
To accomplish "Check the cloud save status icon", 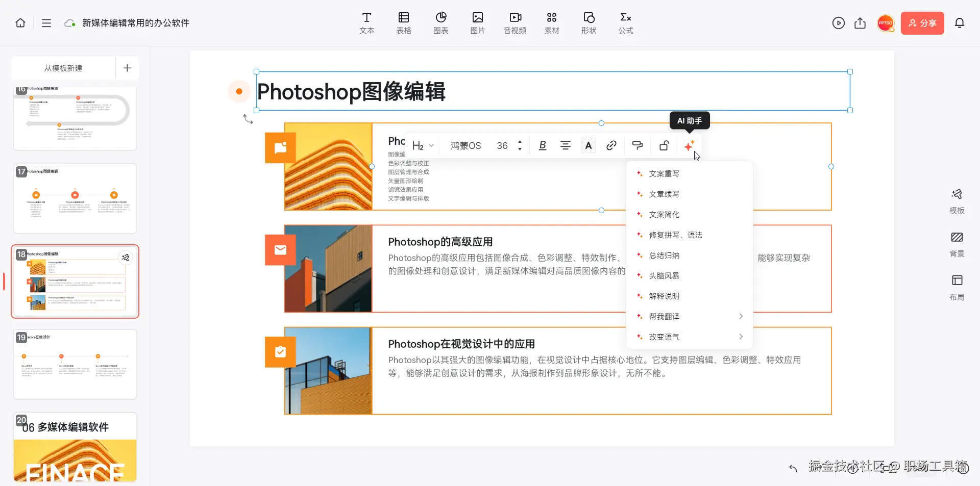I will pos(70,23).
